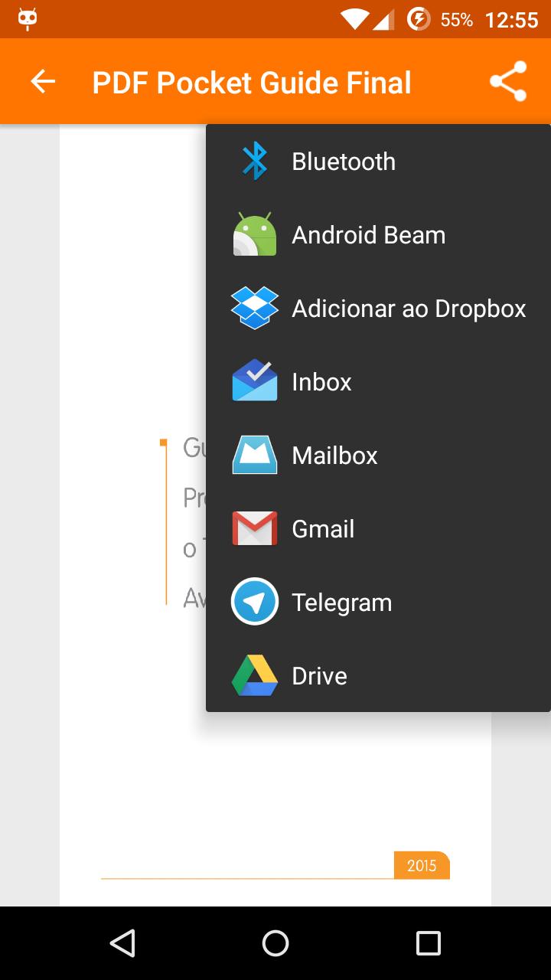Tap the mobile signal strength icon
The width and height of the screenshot is (551, 980).
[384, 19]
